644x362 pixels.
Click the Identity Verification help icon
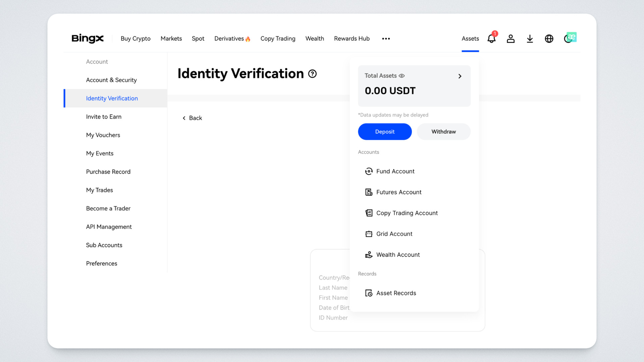pyautogui.click(x=312, y=74)
